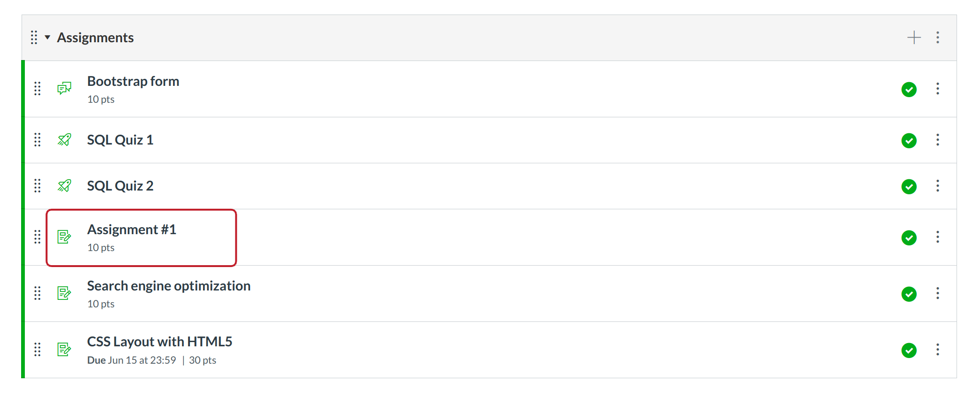The image size is (980, 397).
Task: Open the CSS Layout with HTML5 assignment
Action: 159,342
